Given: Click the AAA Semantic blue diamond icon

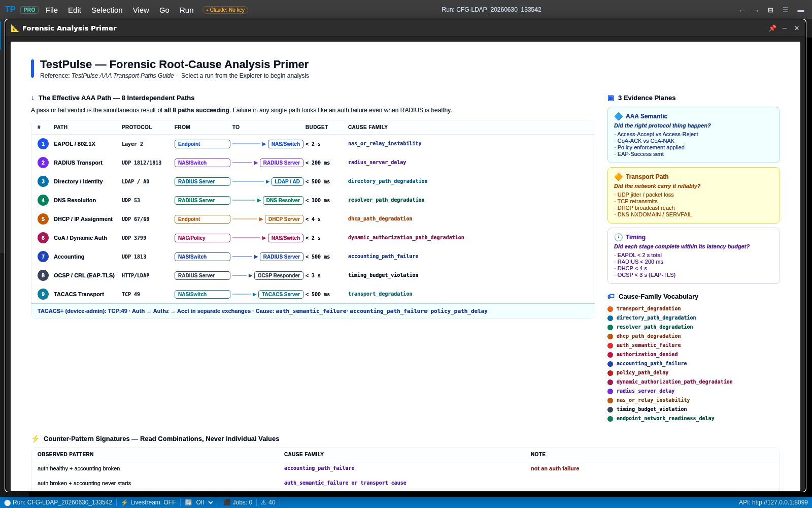Looking at the screenshot, I should tap(619, 116).
